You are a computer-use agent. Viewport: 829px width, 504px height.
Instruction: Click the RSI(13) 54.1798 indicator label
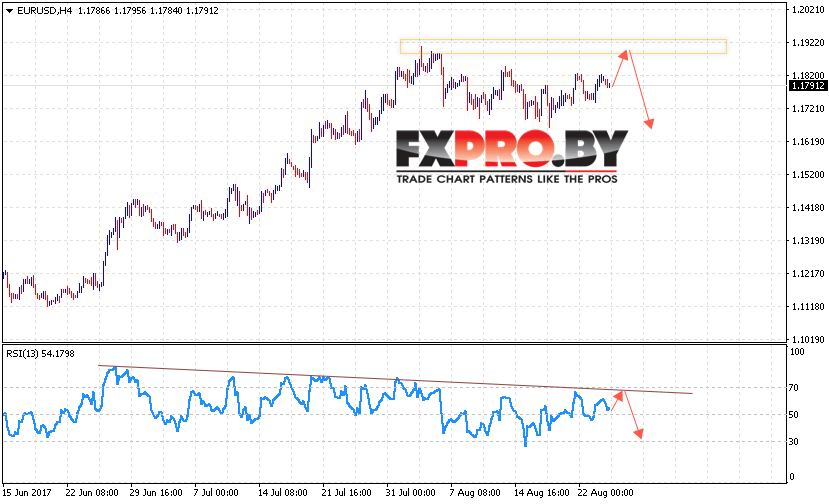click(40, 354)
